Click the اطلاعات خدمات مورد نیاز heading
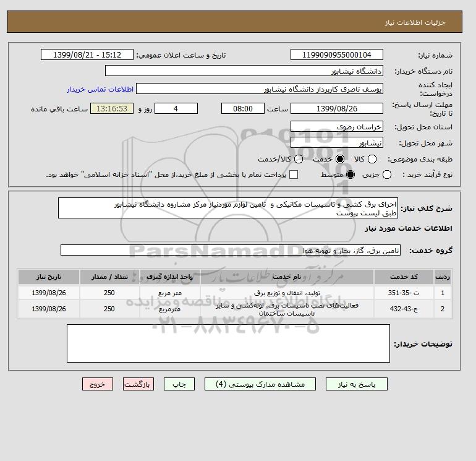The width and height of the screenshot is (476, 461). (x=408, y=228)
